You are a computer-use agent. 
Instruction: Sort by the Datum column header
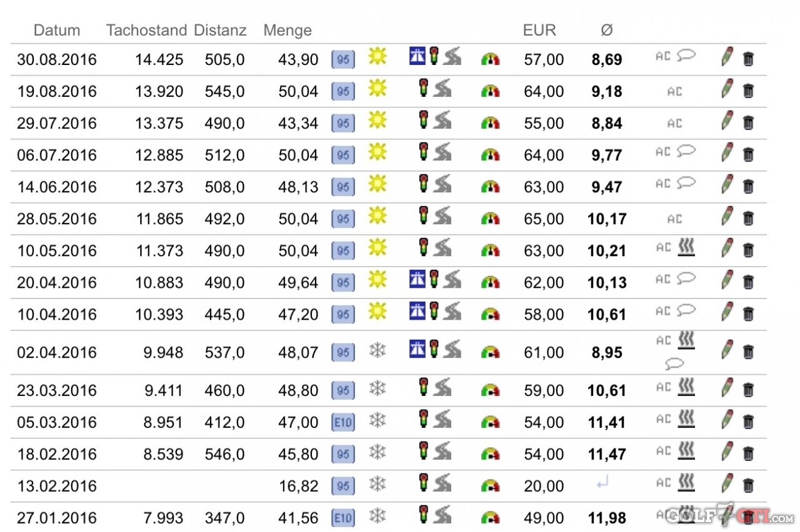tap(57, 30)
